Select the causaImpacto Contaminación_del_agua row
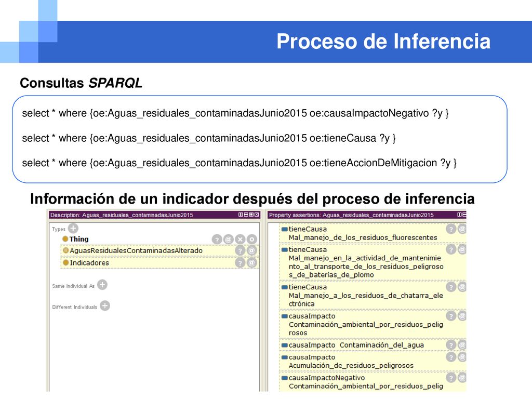 pos(373,345)
